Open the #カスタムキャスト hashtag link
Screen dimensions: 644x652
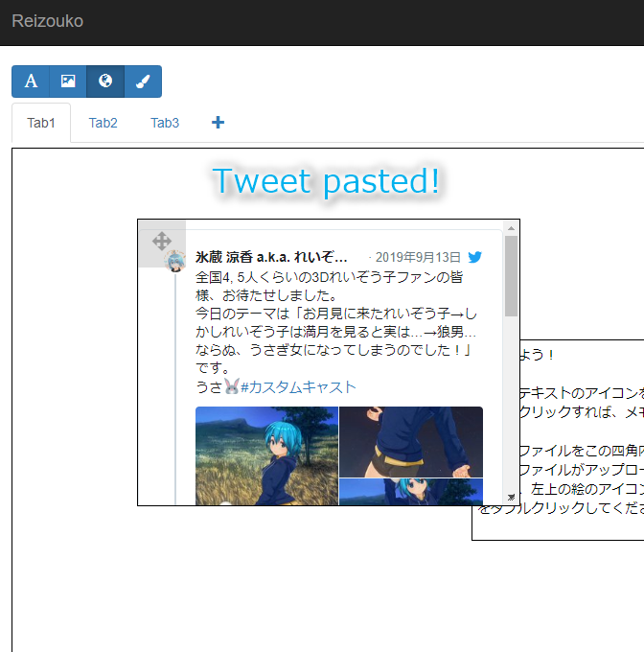[x=298, y=387]
